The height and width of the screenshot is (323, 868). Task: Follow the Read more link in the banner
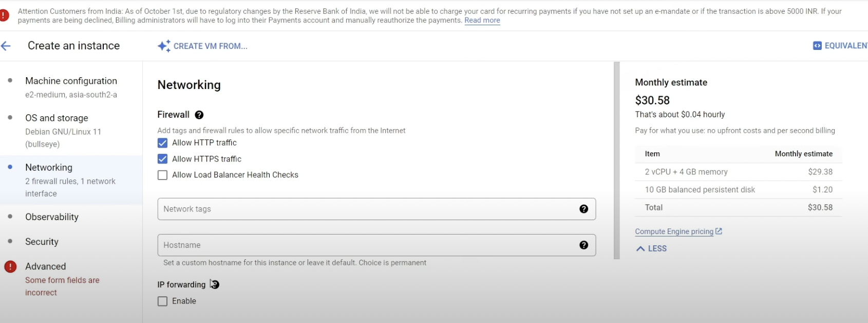coord(482,21)
